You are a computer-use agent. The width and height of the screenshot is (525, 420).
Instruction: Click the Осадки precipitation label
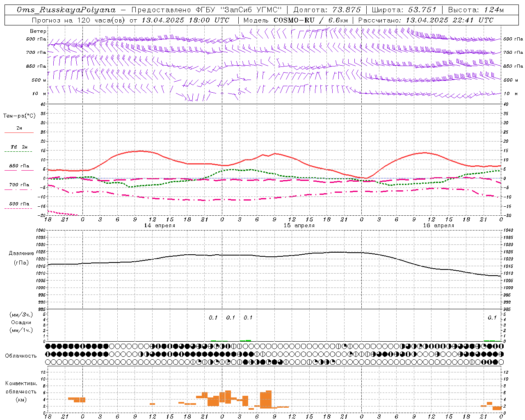click(21, 322)
